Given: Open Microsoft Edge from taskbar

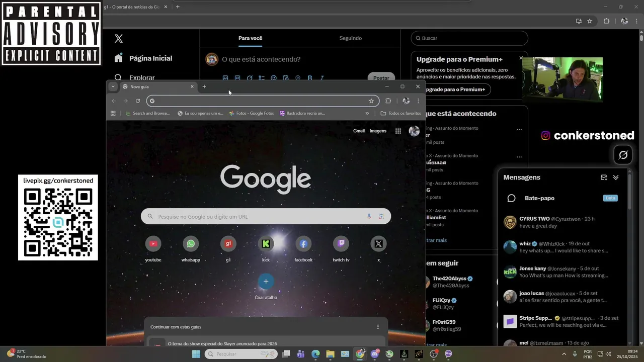Looking at the screenshot, I should tap(315, 354).
